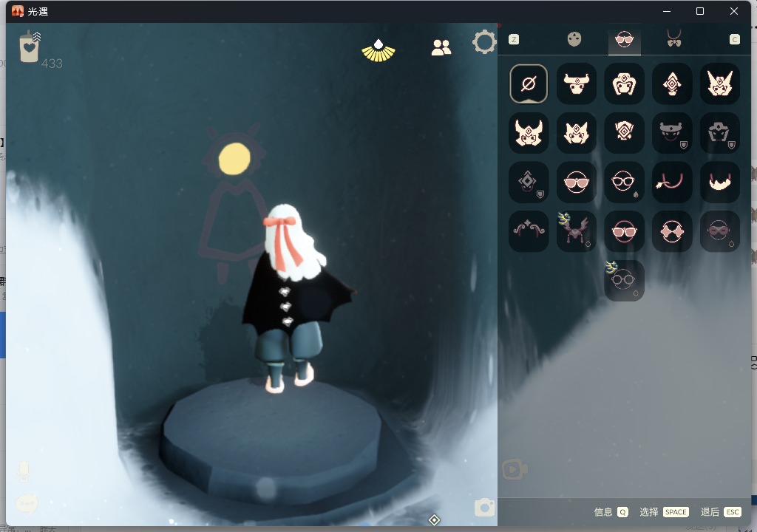
Task: Select the round glasses in the bottom row
Action: [624, 280]
